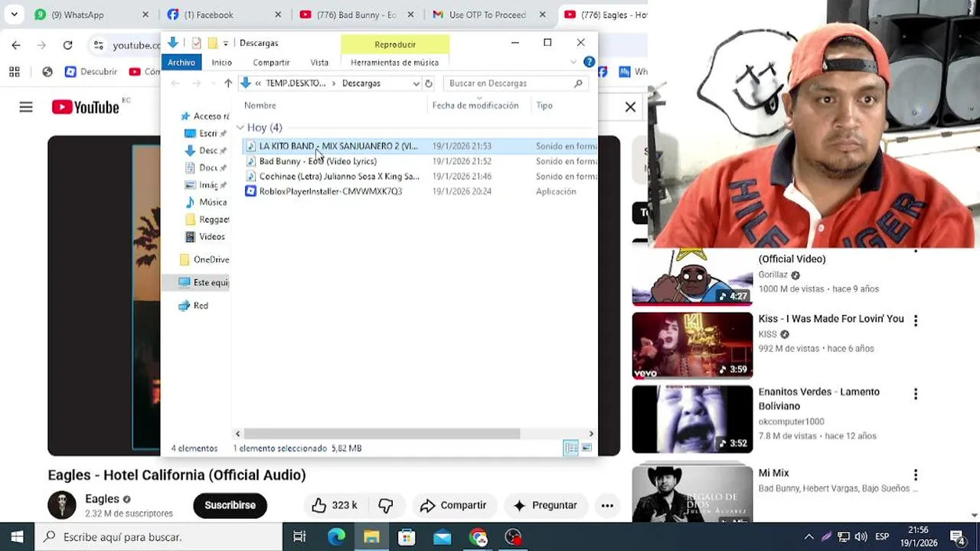Viewport: 980px width, 551px height.
Task: Reload the Chrome page
Action: tap(67, 45)
